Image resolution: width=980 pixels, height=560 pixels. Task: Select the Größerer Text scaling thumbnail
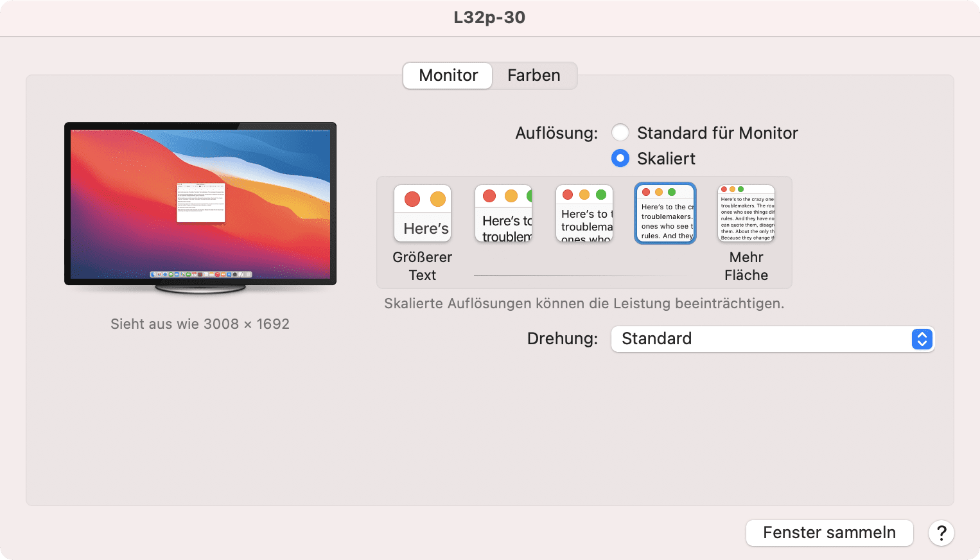(423, 214)
